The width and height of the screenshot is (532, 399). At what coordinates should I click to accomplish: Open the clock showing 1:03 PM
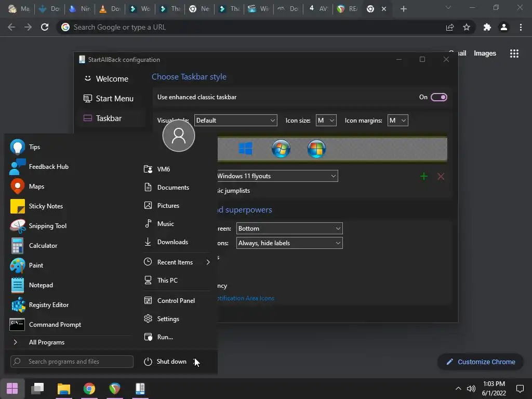(494, 389)
